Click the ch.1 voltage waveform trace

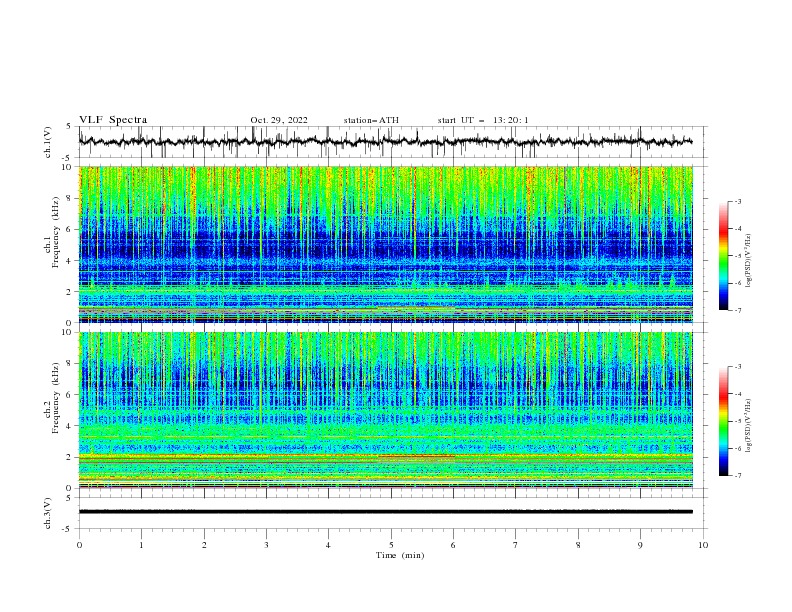click(x=385, y=141)
